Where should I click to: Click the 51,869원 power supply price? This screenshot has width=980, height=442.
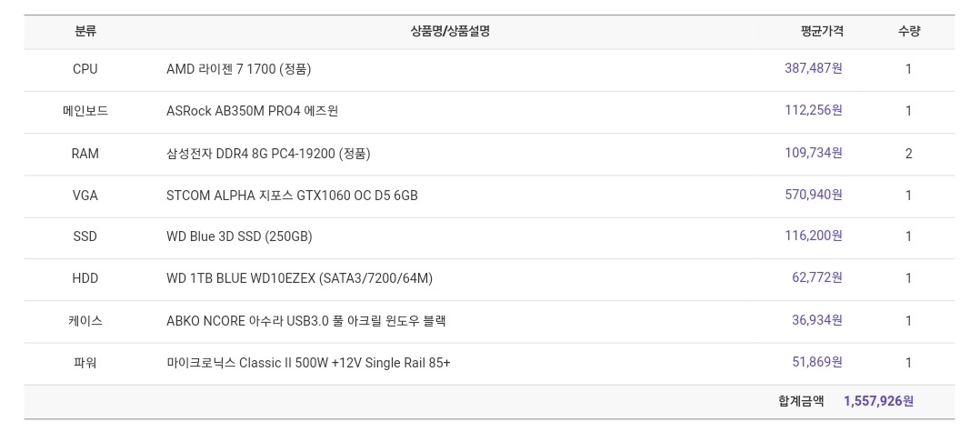817,361
